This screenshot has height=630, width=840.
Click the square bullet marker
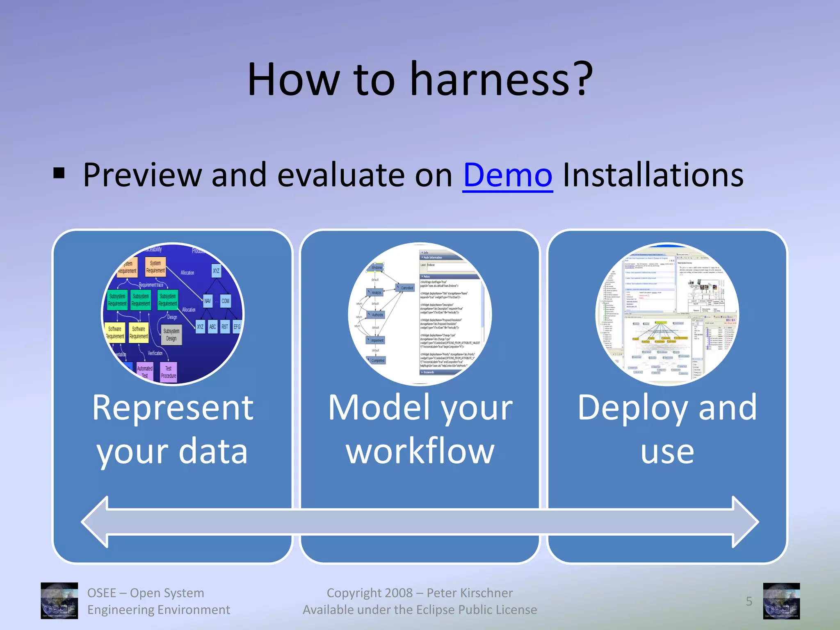[59, 174]
